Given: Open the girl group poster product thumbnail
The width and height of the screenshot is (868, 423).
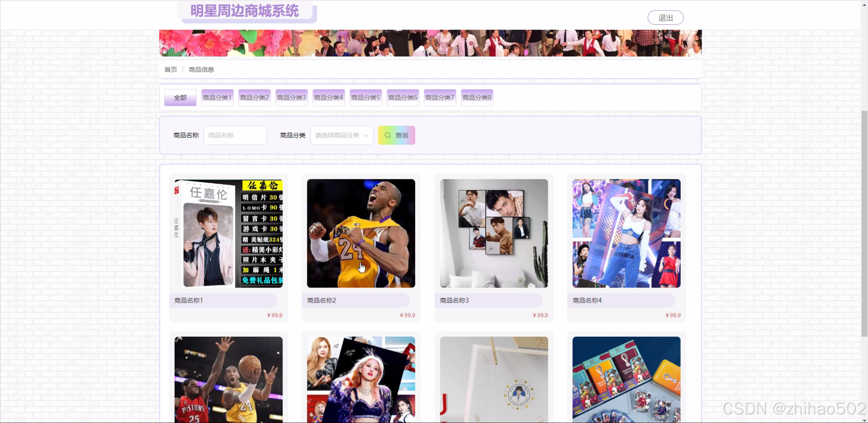Looking at the screenshot, I should 626,233.
